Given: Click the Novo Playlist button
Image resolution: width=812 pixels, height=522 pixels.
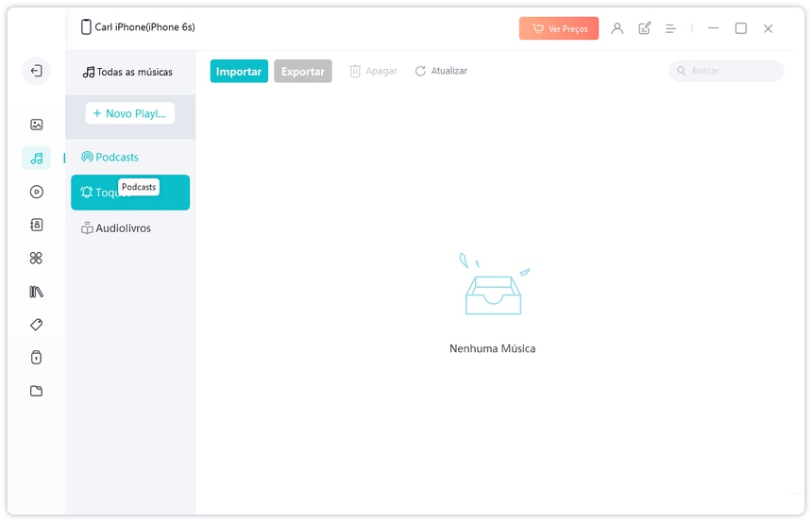Looking at the screenshot, I should 130,113.
